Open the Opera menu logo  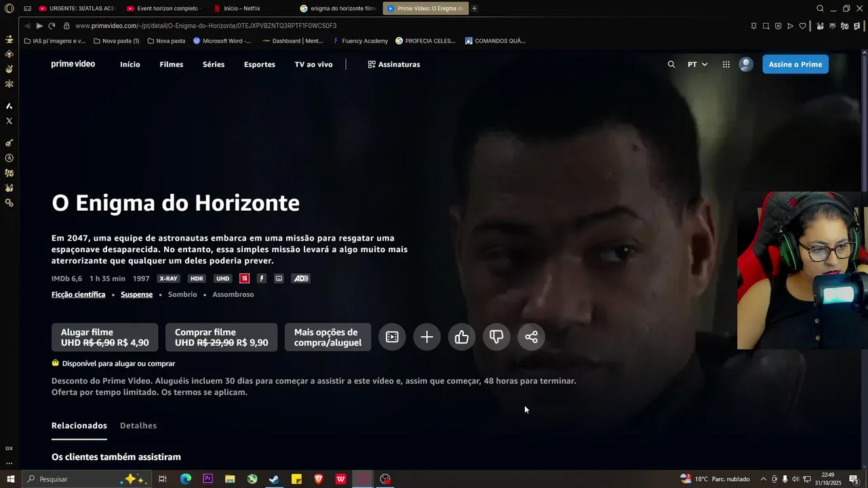pyautogui.click(x=9, y=8)
